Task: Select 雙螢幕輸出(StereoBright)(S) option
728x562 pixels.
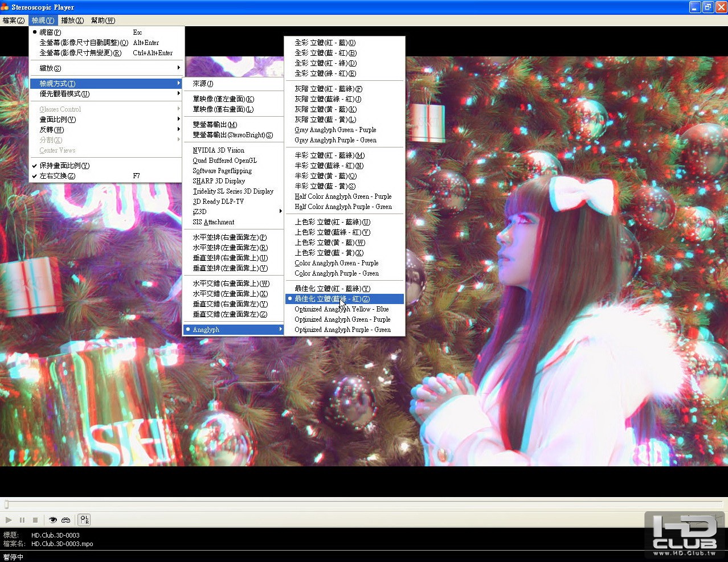Action: [234, 135]
